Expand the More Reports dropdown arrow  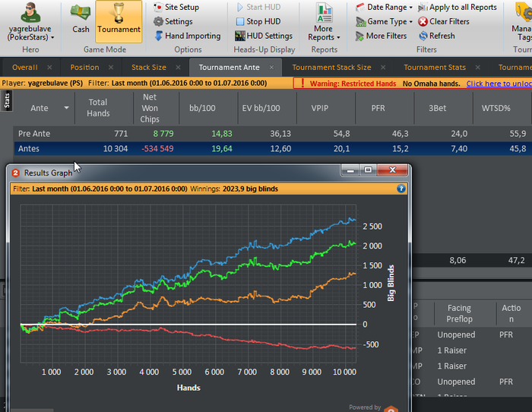[338, 38]
